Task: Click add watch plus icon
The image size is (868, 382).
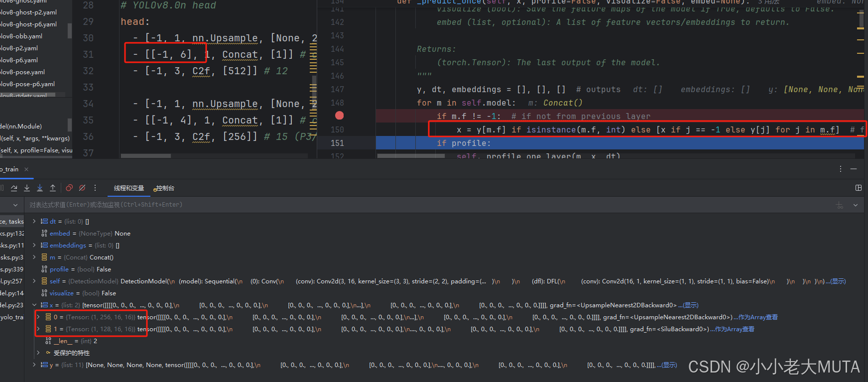Action: pyautogui.click(x=840, y=205)
